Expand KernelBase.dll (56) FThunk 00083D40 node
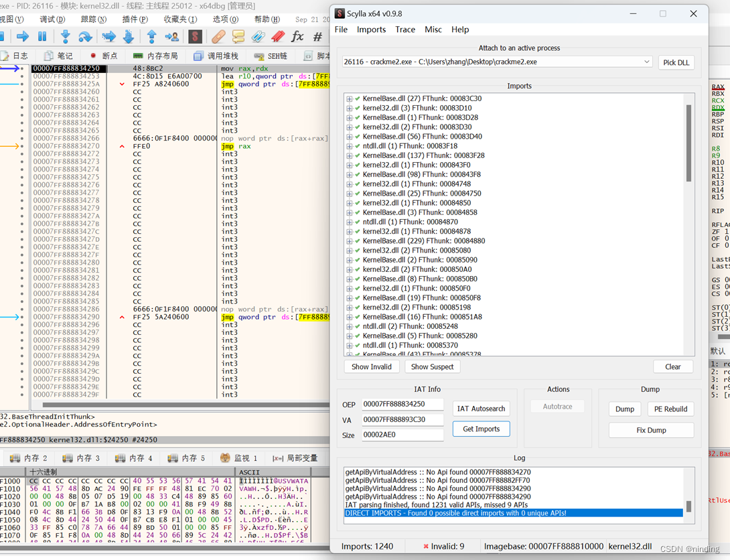Viewport: 730px width, 560px height. pyautogui.click(x=349, y=137)
